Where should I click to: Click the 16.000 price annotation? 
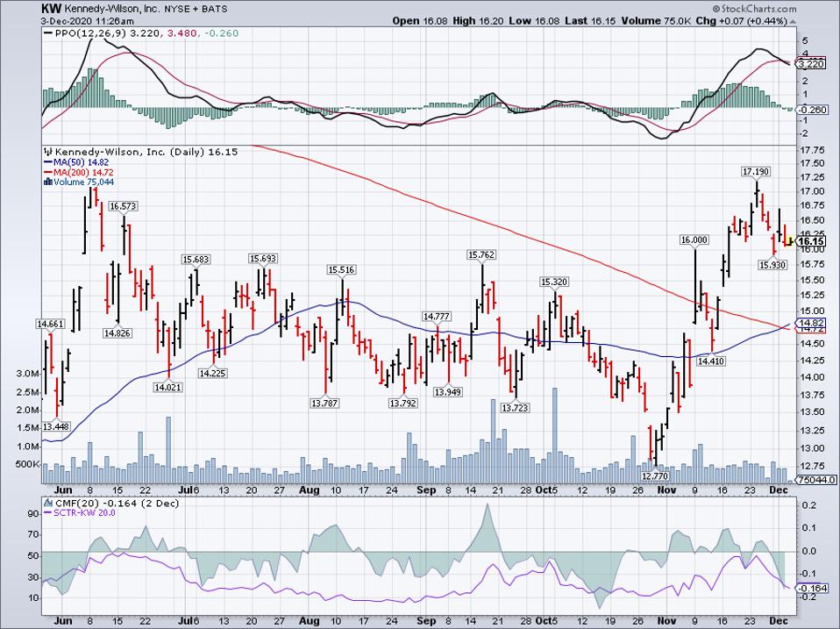pyautogui.click(x=694, y=239)
